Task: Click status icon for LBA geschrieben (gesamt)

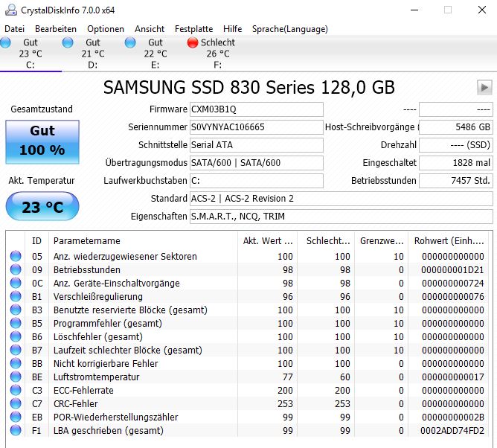Action: [16, 430]
